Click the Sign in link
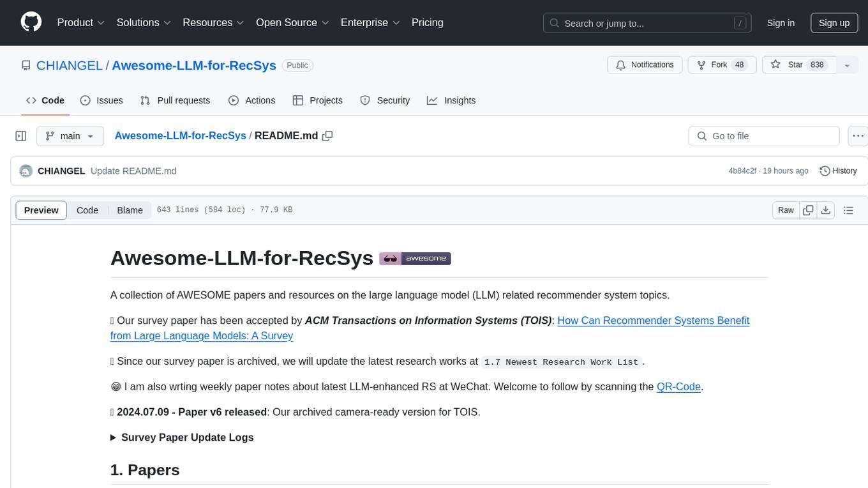This screenshot has width=868, height=488. click(781, 22)
